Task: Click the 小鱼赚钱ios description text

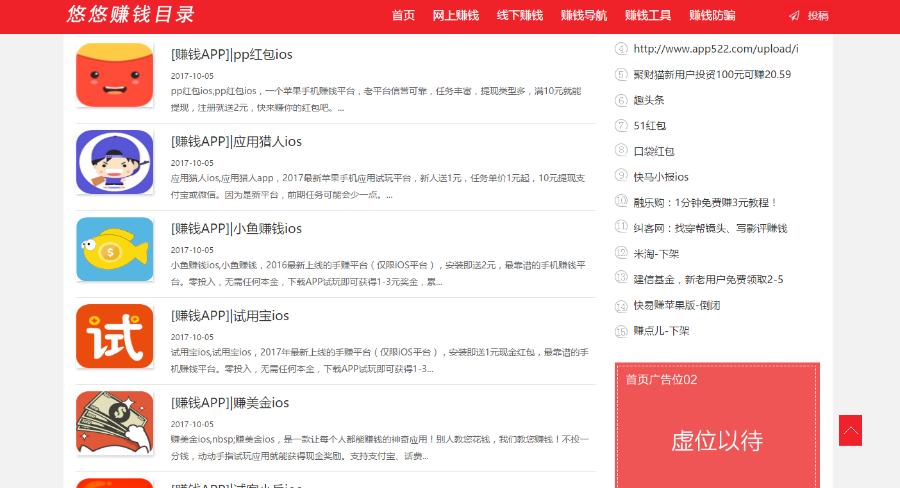Action: coord(378,273)
